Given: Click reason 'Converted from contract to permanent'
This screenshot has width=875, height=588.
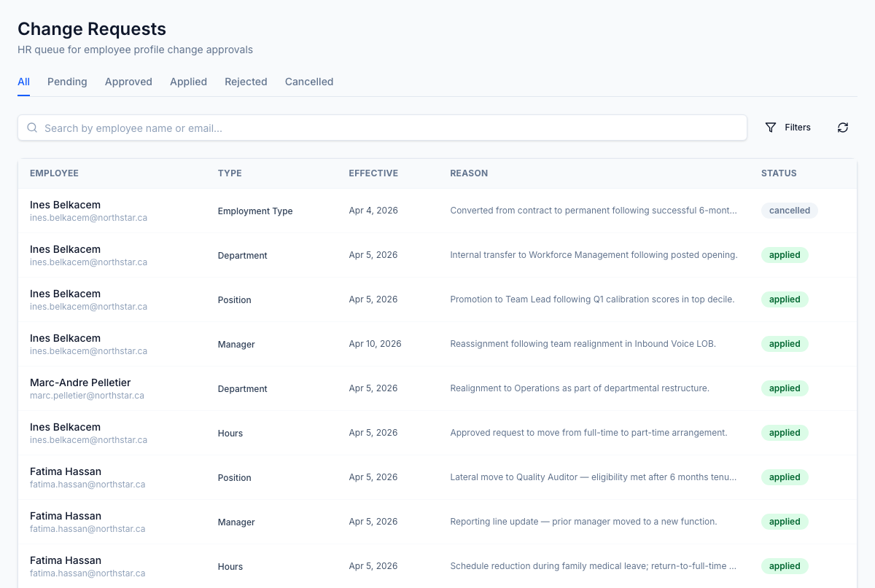Looking at the screenshot, I should click(594, 211).
